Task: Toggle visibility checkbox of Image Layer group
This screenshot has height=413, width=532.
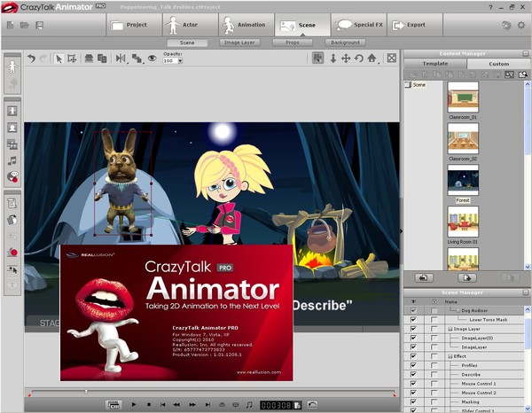Action: 413,329
